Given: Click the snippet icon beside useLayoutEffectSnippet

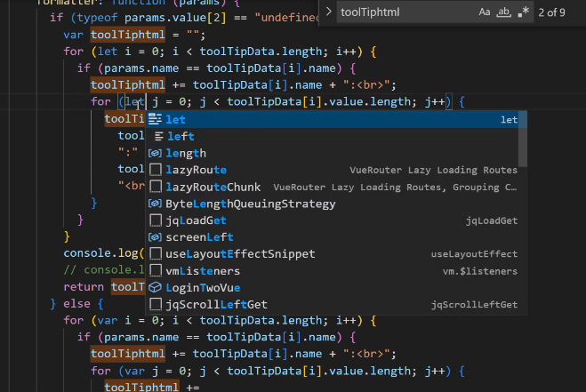Looking at the screenshot, I should 156,253.
